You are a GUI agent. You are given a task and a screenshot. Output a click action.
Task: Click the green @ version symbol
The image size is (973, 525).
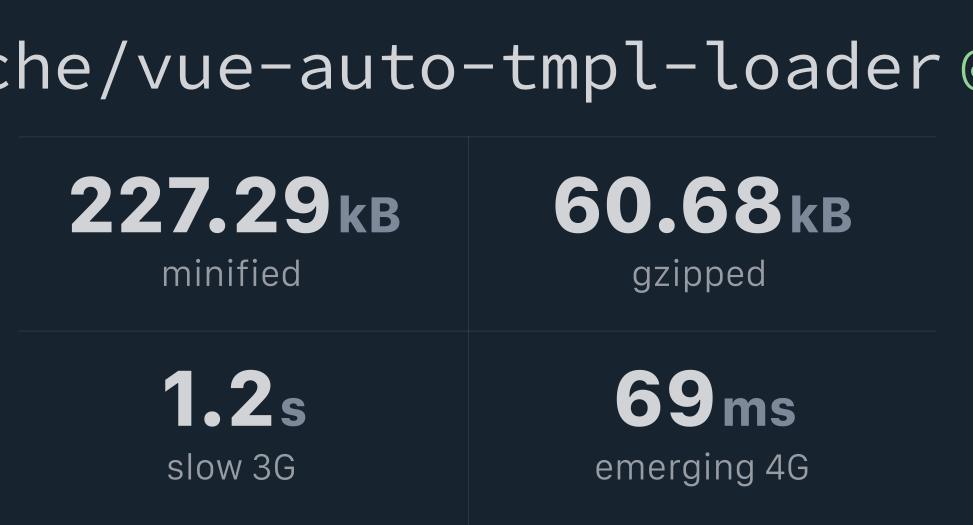[x=967, y=67]
